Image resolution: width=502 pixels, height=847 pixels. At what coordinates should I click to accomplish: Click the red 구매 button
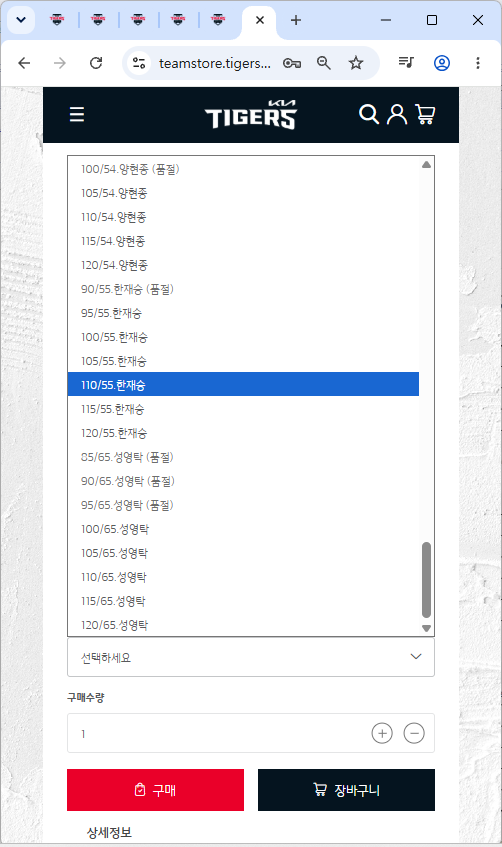[x=156, y=790]
